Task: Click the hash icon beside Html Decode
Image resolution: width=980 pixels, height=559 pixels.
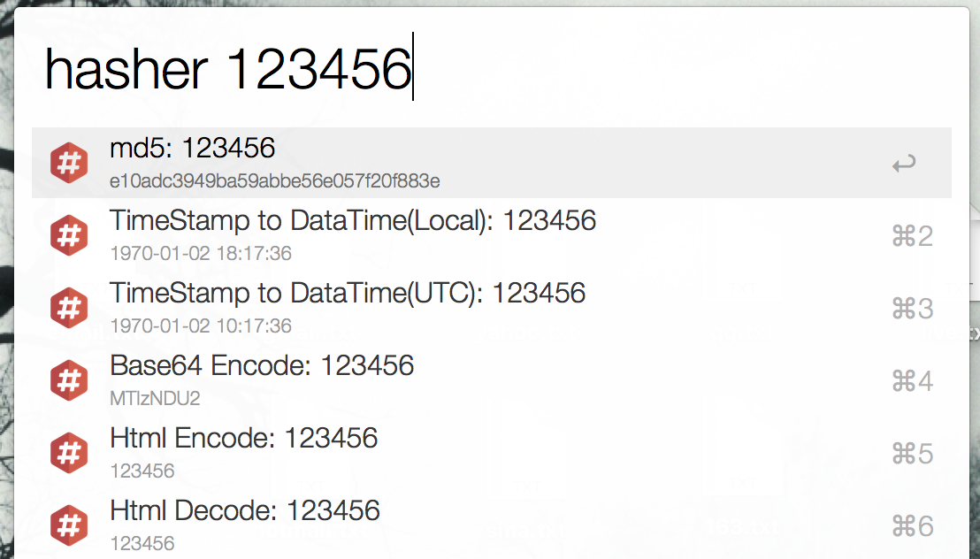Action: tap(69, 525)
